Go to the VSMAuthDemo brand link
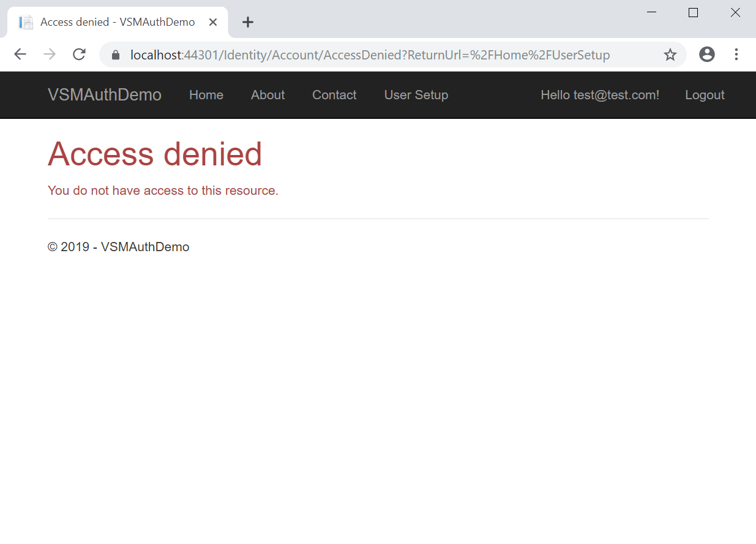 pos(105,95)
